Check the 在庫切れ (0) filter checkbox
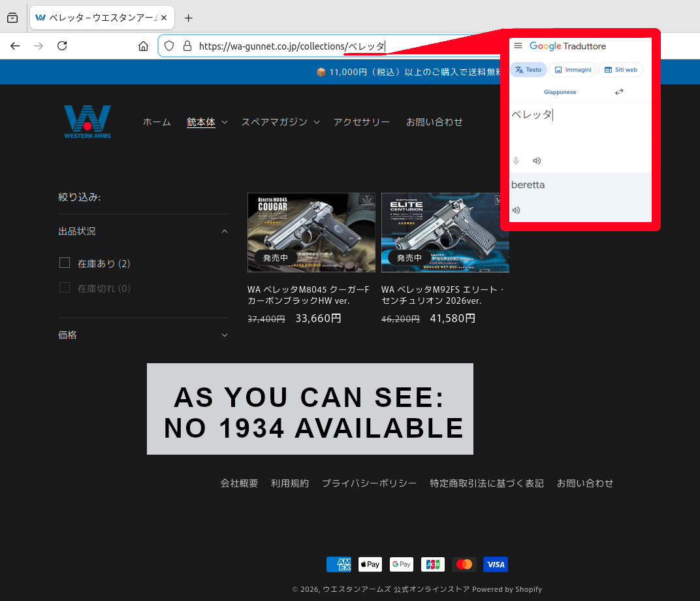Image resolution: width=700 pixels, height=601 pixels. [65, 287]
